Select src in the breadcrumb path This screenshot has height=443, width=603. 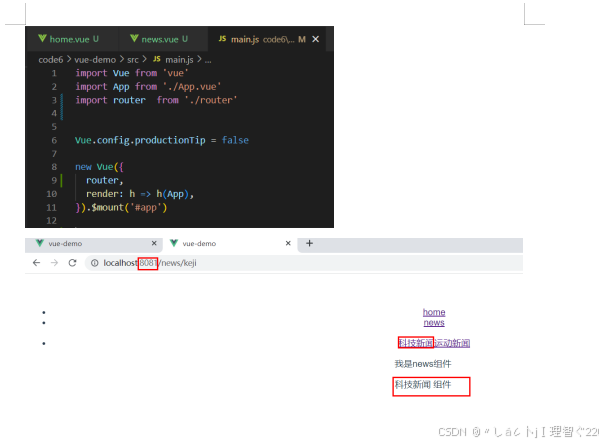133,60
